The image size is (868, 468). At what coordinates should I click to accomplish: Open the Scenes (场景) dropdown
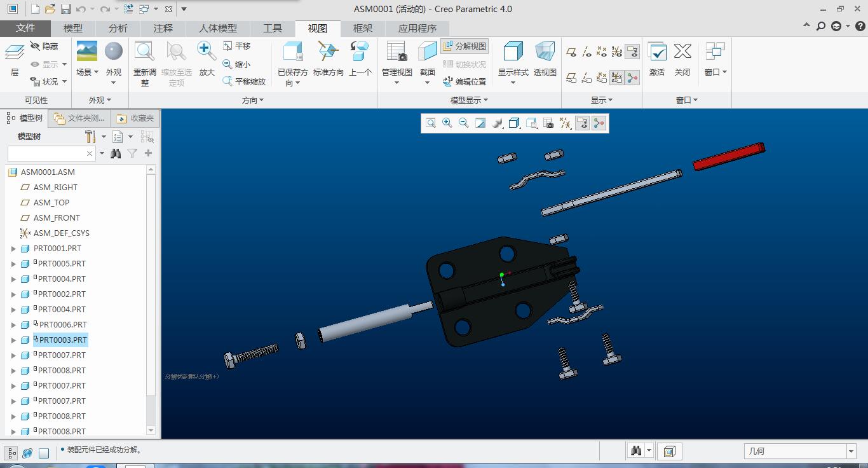(87, 59)
